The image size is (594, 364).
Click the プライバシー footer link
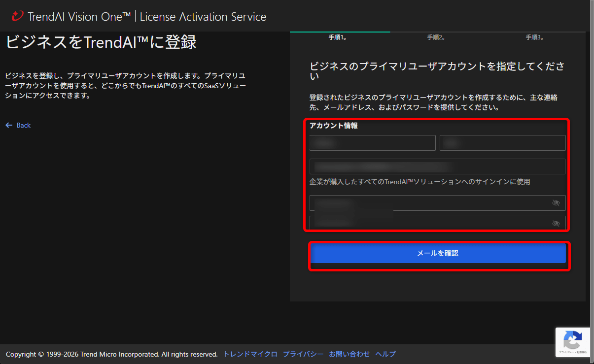point(303,354)
